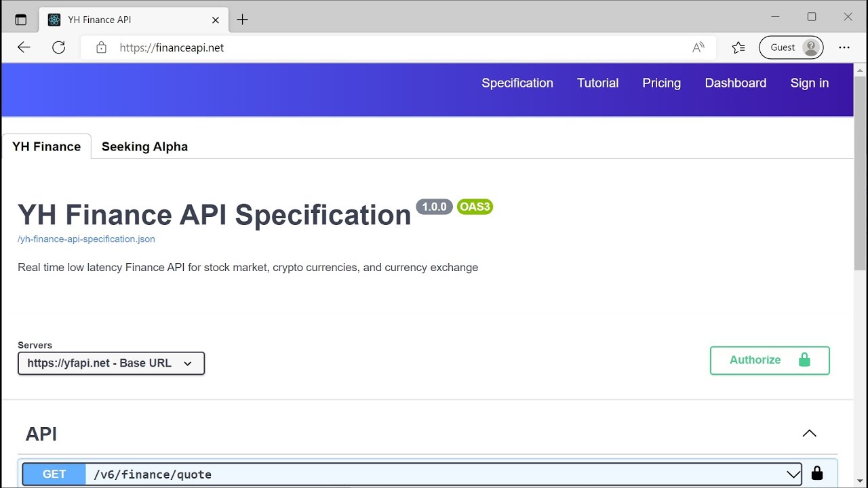Click the 1.0.0 version badge
868x488 pixels.
pos(434,207)
